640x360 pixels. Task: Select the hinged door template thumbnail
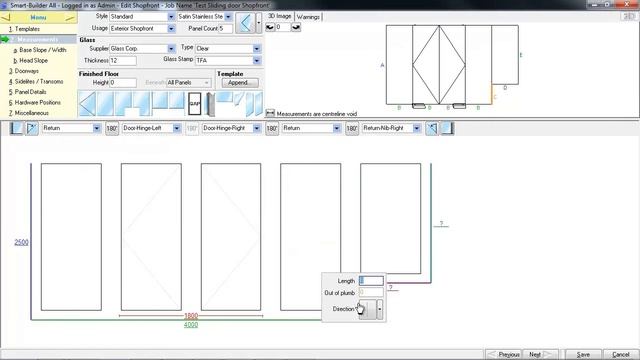pyautogui.click(x=87, y=104)
